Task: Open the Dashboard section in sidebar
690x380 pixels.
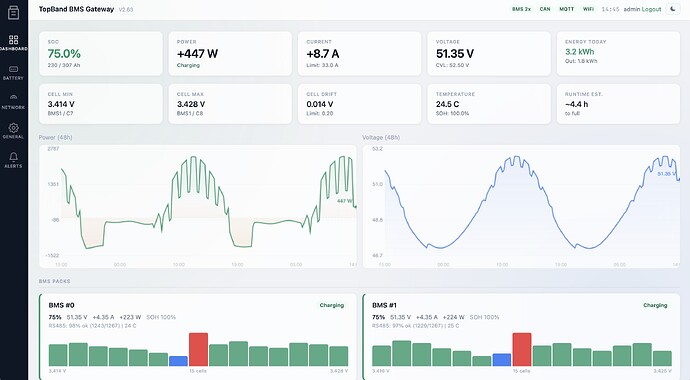Action: point(14,43)
